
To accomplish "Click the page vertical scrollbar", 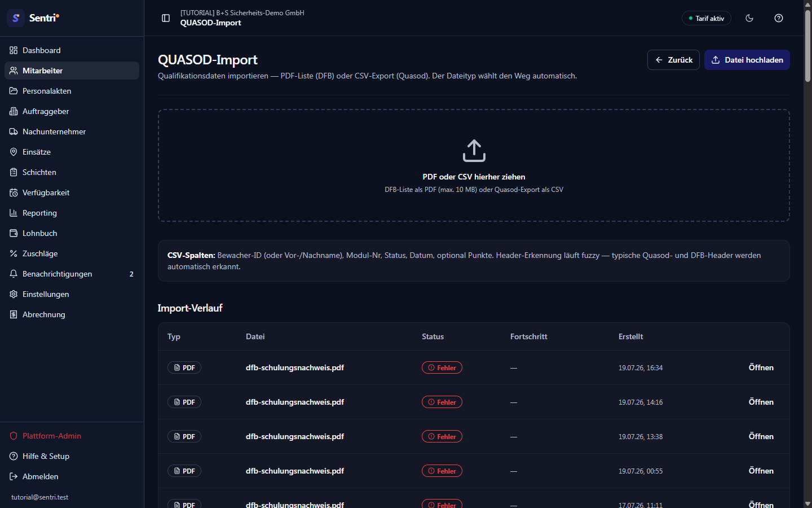I will [x=807, y=45].
